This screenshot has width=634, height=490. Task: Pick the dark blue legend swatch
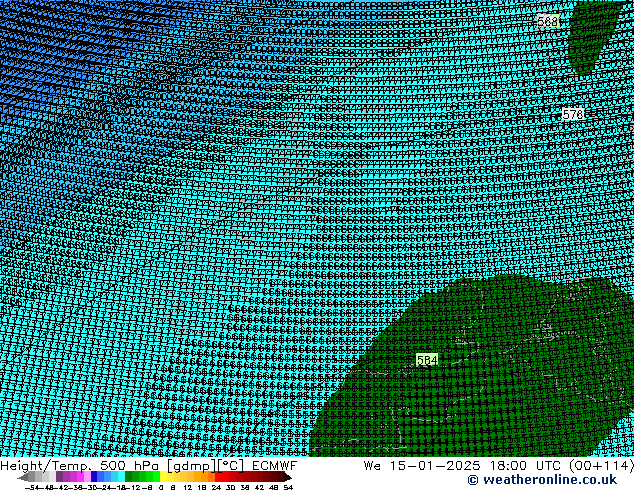[x=94, y=477]
